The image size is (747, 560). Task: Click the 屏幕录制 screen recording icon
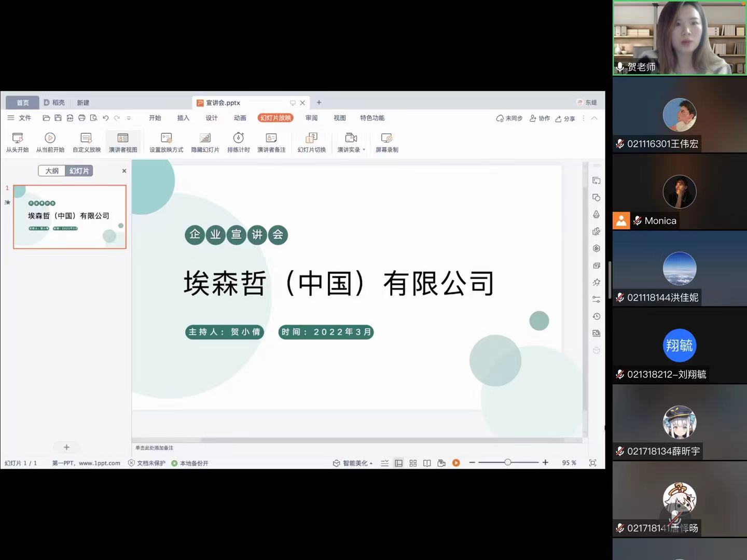(x=386, y=138)
